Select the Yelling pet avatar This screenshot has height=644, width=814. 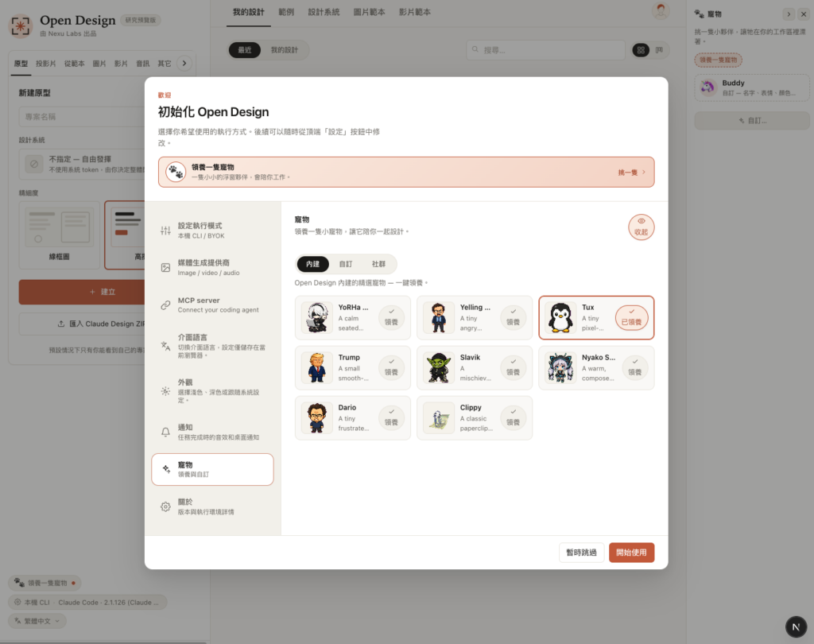pos(439,317)
